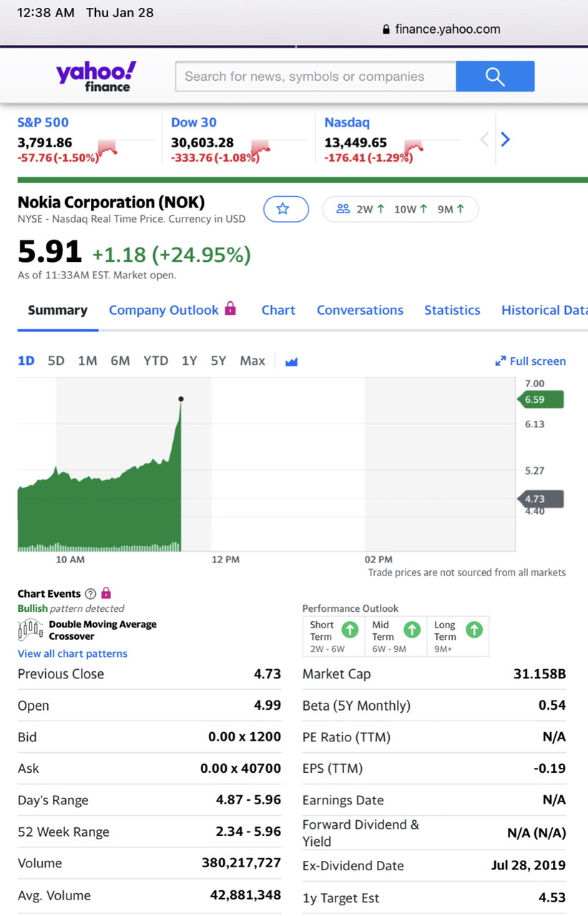The width and height of the screenshot is (588, 916).
Task: Add Nokia to watchlist with star icon
Action: click(x=285, y=209)
